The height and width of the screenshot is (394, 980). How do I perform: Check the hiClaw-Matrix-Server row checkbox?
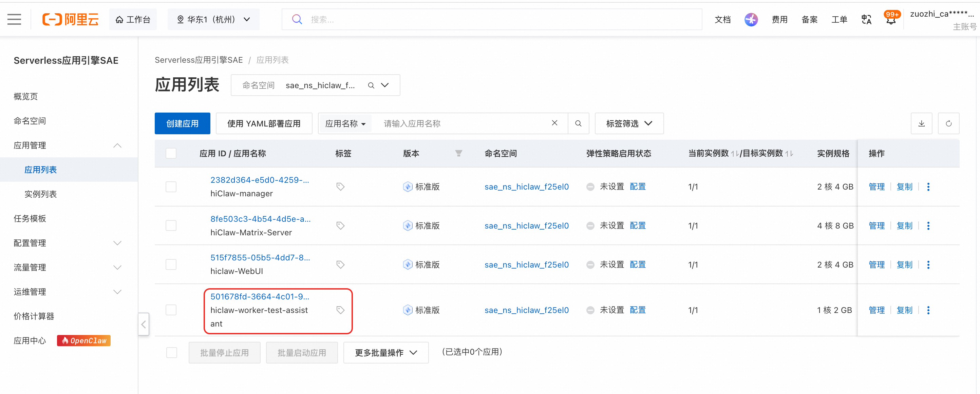tap(171, 225)
